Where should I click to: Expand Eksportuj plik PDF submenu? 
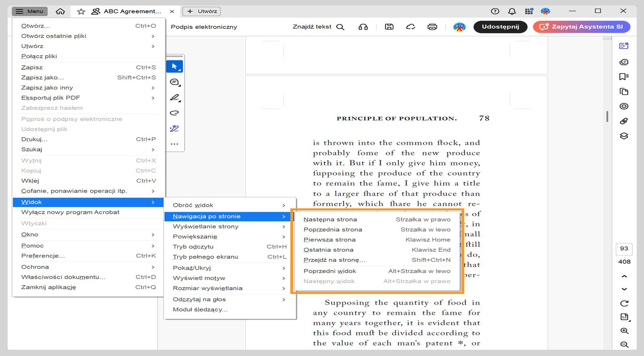pyautogui.click(x=88, y=98)
